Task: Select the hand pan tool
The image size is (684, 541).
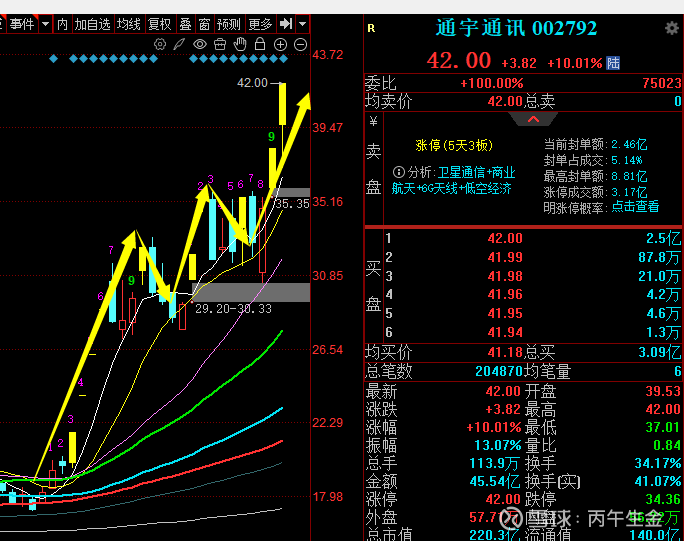Action: point(240,44)
